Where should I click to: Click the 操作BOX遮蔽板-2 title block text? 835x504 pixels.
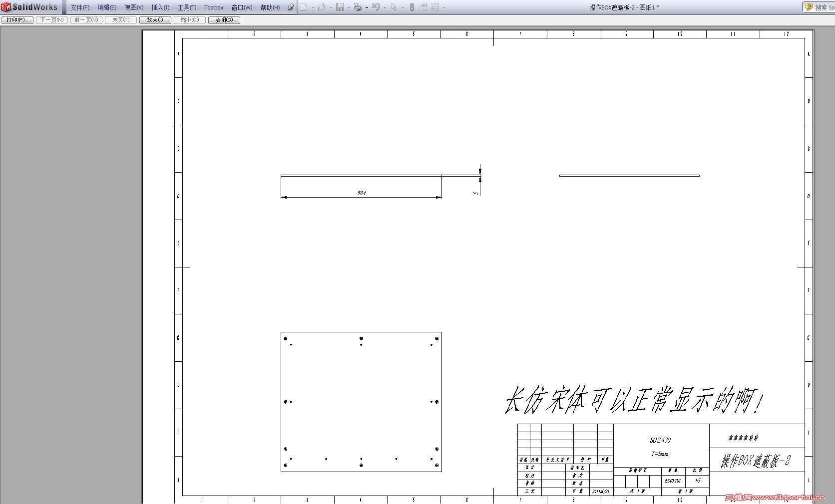[756, 460]
